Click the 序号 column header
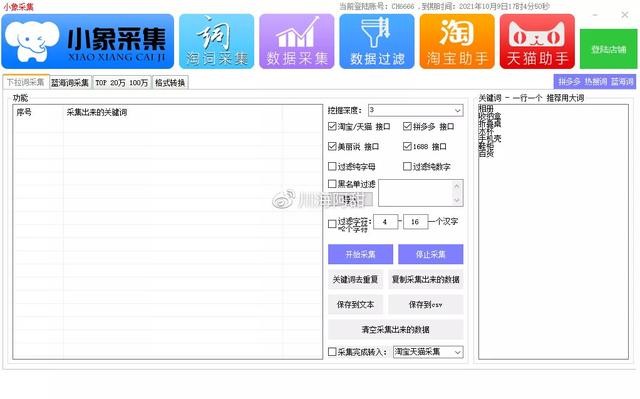Viewport: 640px width, 399px height. tap(38, 112)
